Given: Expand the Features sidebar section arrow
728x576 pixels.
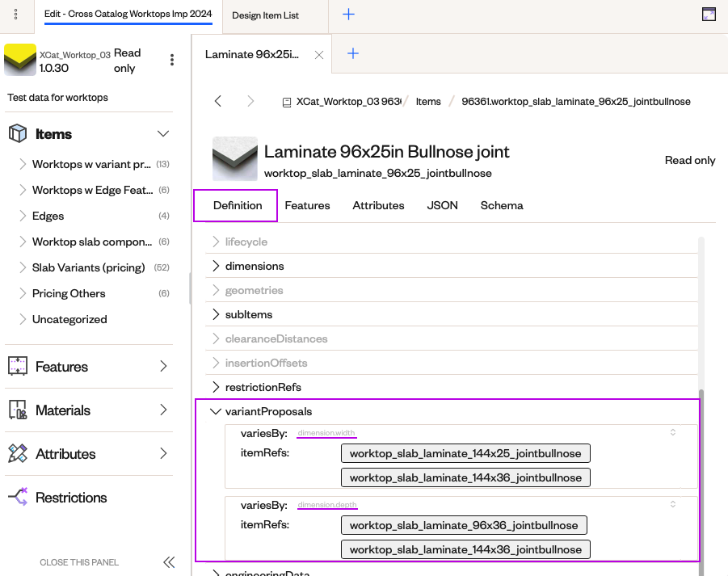Looking at the screenshot, I should 163,366.
